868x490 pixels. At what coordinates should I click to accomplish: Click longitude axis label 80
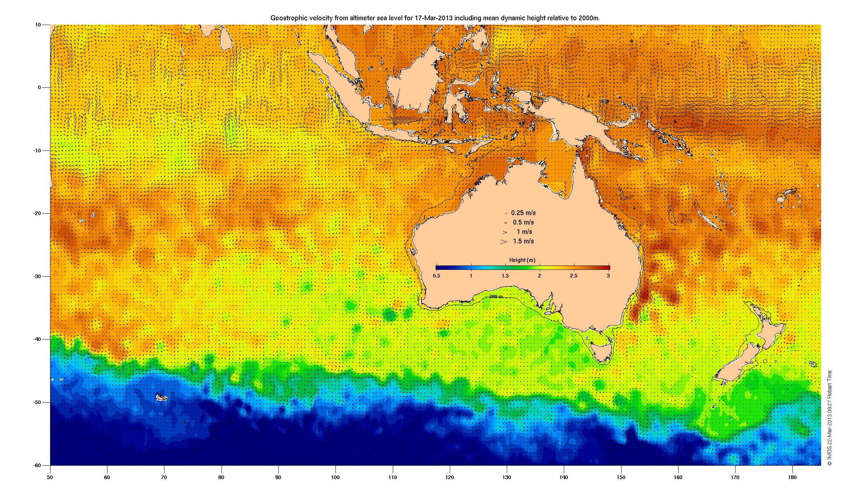click(221, 477)
